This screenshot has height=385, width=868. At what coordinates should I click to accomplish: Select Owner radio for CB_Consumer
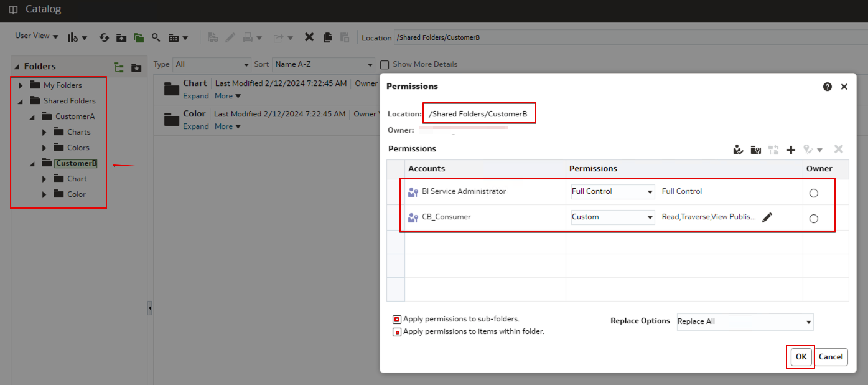click(814, 219)
